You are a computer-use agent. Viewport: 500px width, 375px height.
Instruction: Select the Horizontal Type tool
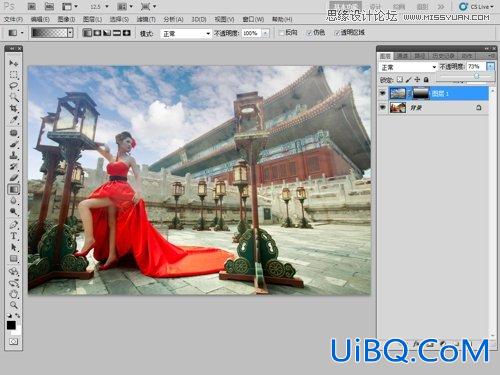13,236
